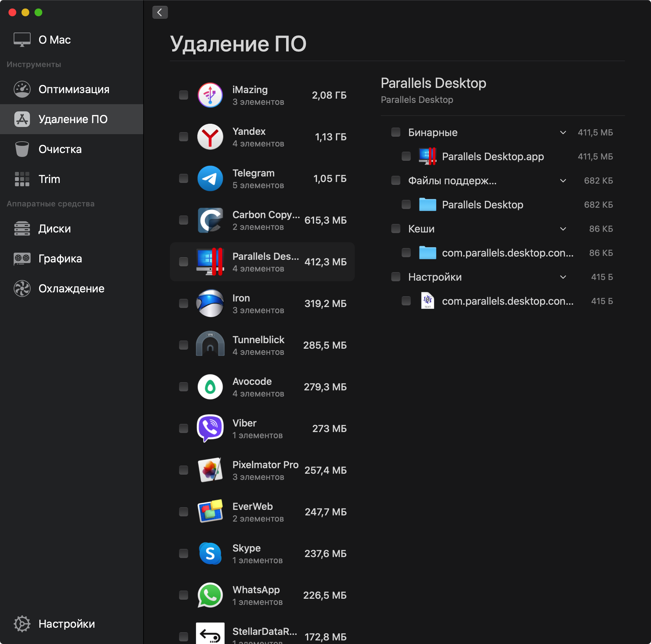
Task: Tick the Parallels Desktop app list checkbox
Action: 183,262
